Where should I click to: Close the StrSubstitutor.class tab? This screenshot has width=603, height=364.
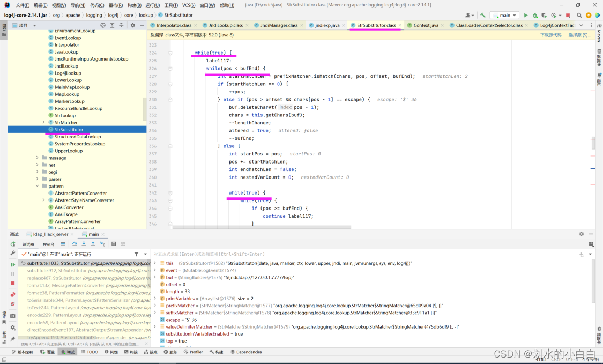[x=400, y=25]
